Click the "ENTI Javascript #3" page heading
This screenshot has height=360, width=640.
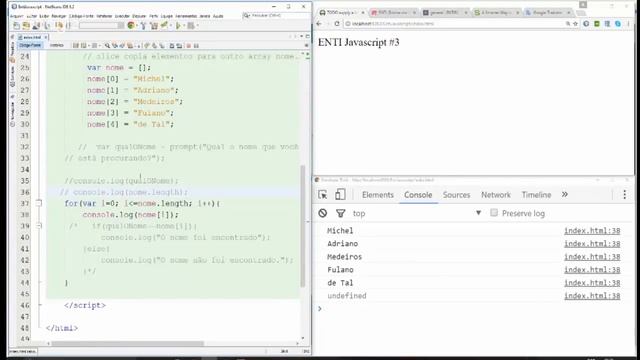tap(358, 42)
